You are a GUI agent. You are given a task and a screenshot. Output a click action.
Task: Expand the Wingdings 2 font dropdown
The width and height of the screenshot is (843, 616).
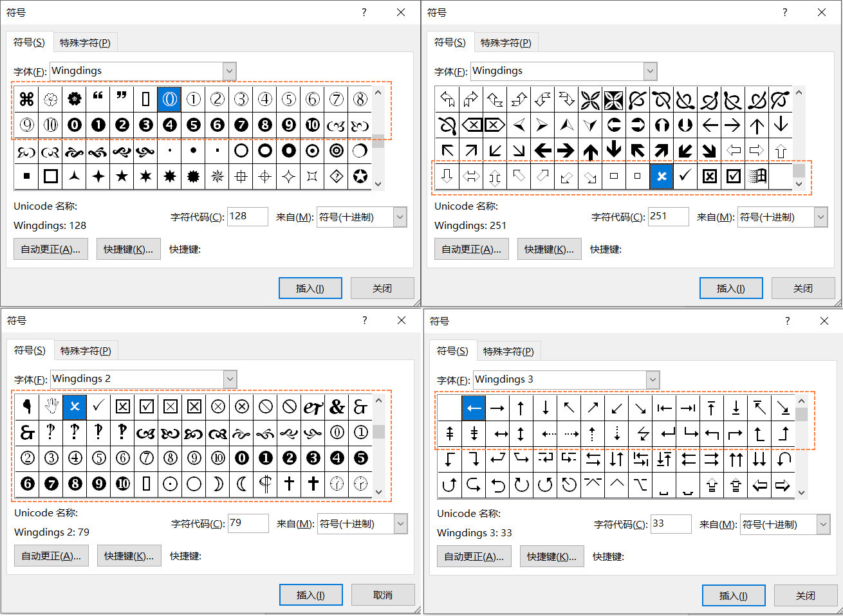point(230,379)
